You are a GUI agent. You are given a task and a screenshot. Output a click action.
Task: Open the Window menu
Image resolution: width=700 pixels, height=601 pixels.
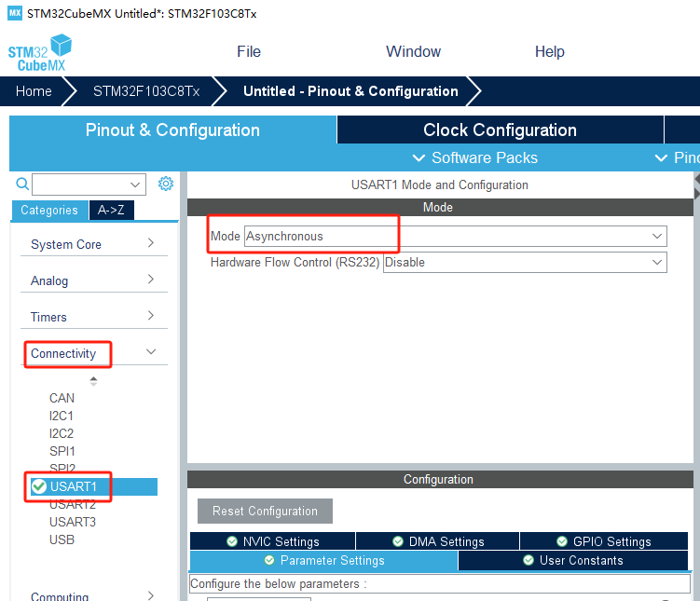point(414,52)
